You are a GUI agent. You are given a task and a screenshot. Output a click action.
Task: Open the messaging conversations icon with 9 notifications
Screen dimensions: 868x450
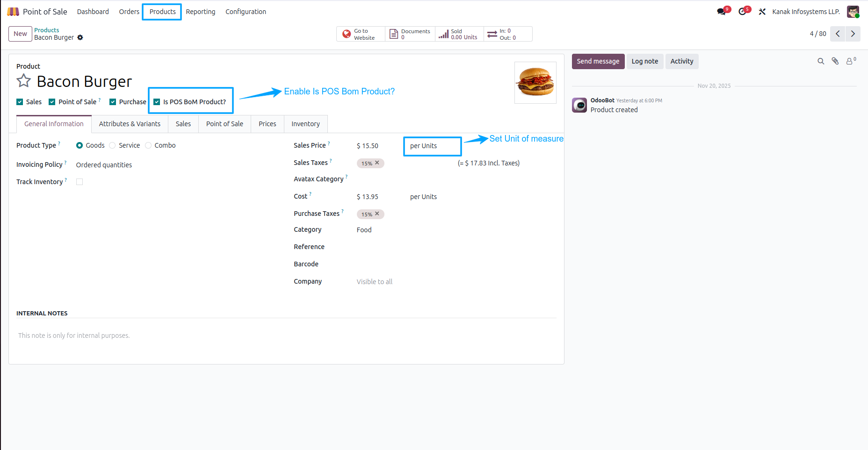(x=721, y=10)
